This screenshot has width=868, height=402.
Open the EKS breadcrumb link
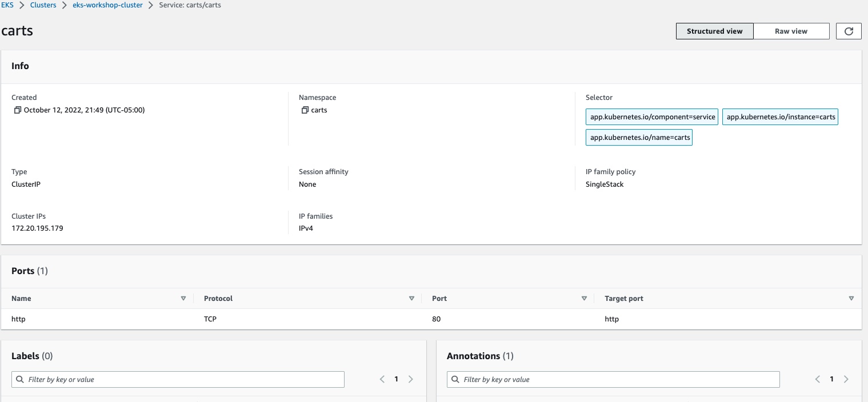7,5
